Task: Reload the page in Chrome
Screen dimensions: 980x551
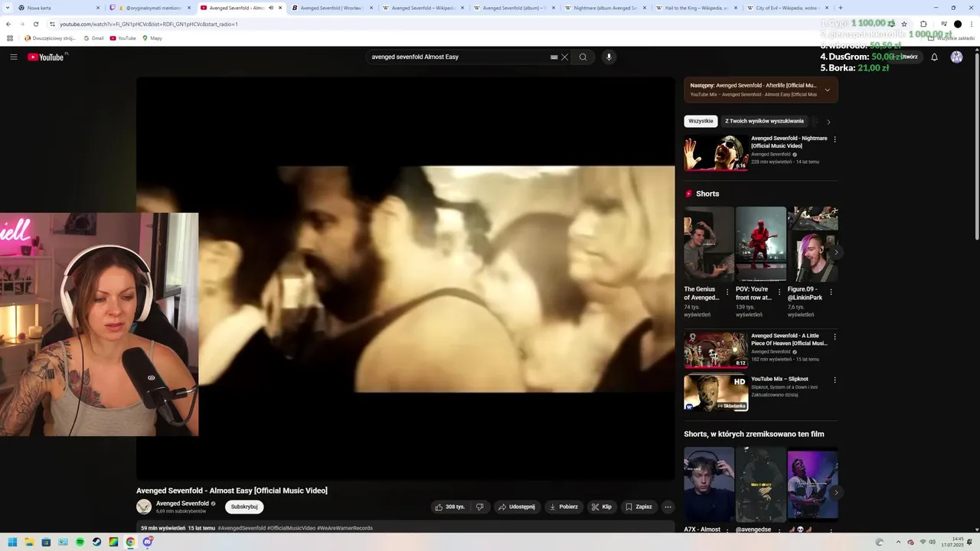Action: (x=35, y=24)
